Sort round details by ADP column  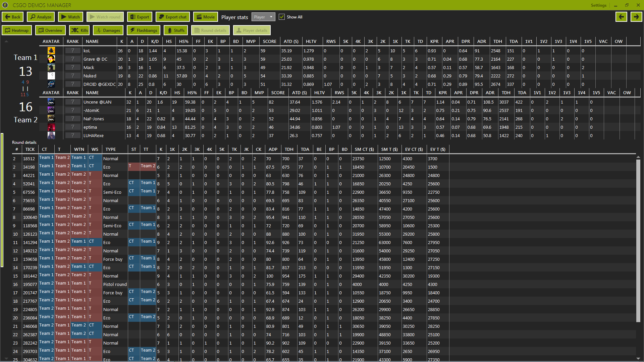pyautogui.click(x=273, y=149)
